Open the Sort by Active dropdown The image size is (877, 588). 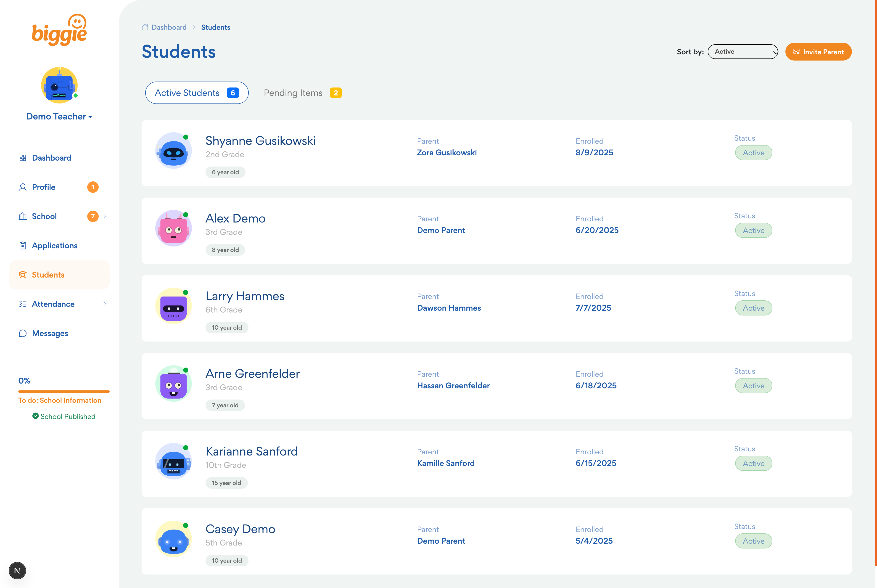(742, 51)
